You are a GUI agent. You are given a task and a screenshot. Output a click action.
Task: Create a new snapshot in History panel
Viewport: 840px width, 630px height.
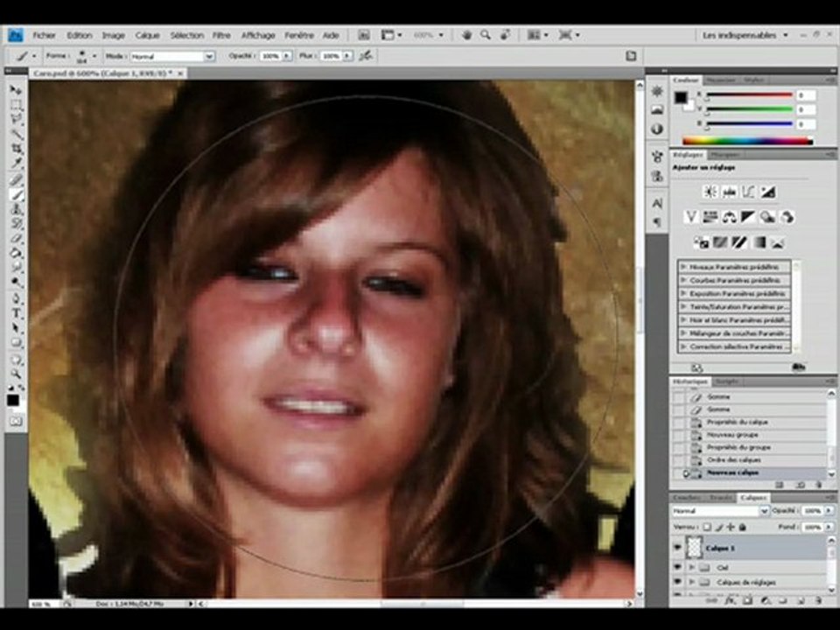click(800, 485)
